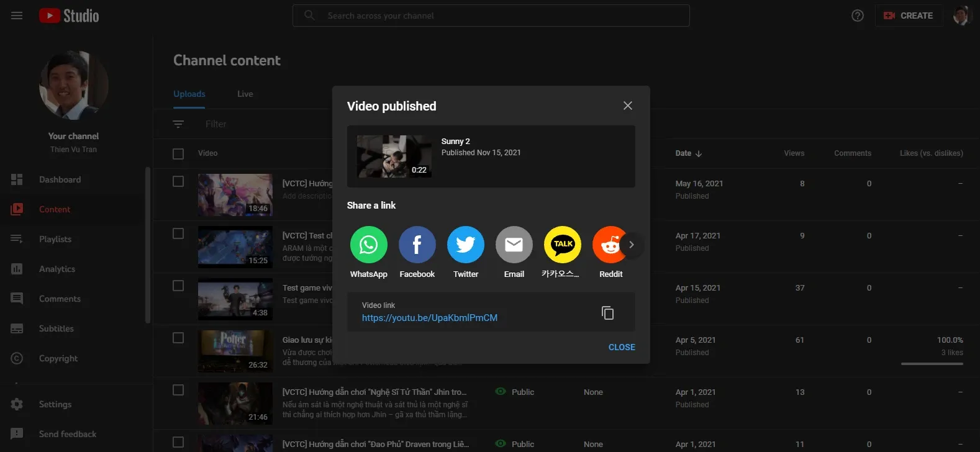Open the account avatar menu
The width and height of the screenshot is (980, 452).
pos(961,16)
